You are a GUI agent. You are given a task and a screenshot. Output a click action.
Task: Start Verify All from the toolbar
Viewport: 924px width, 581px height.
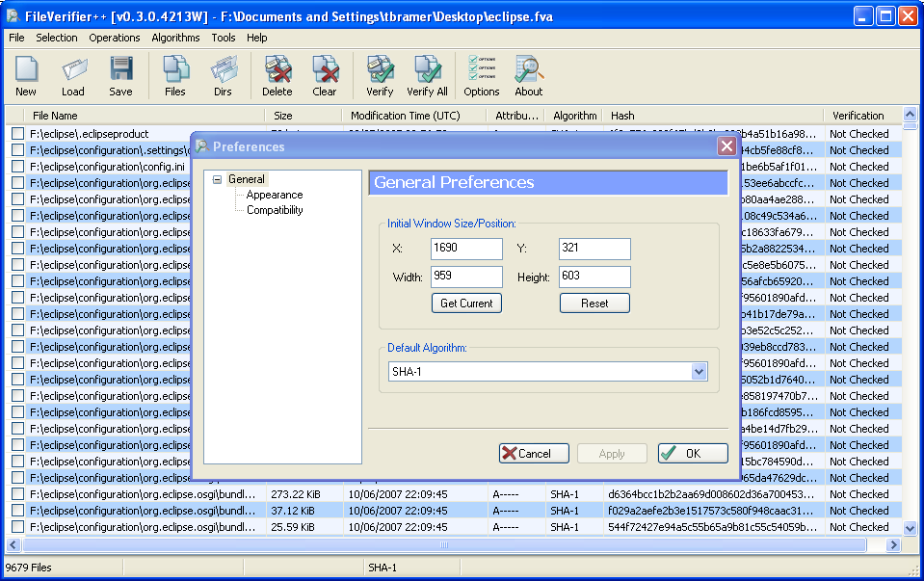pyautogui.click(x=427, y=75)
